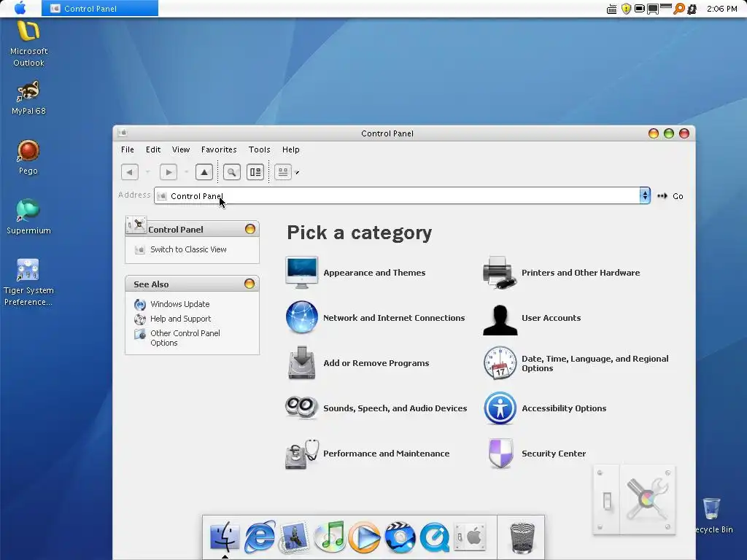
Task: Click the Appearance and Themes text link
Action: [x=374, y=273]
